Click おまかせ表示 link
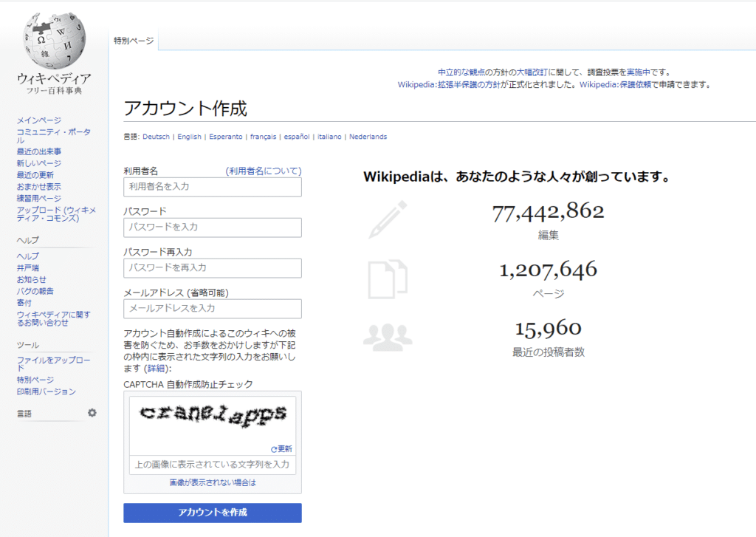The height and width of the screenshot is (537, 756). [x=39, y=187]
